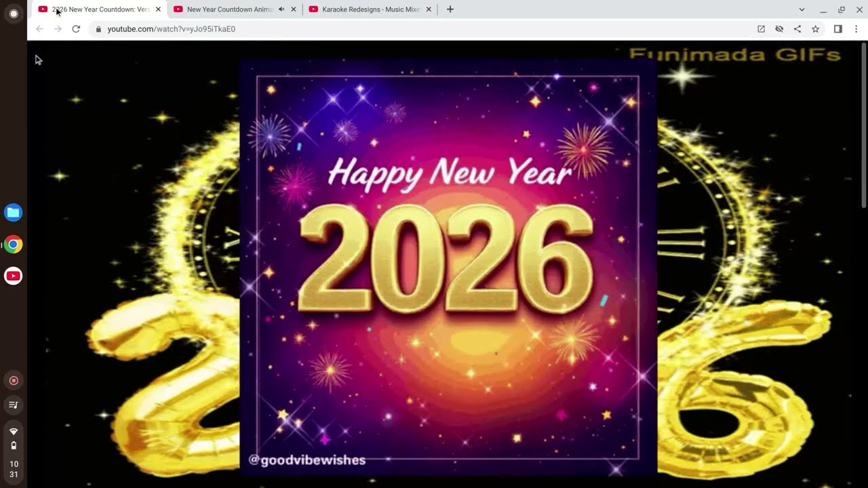Click the crossed-eye blocked icon in address bar
This screenshot has height=488, width=868.
(779, 29)
